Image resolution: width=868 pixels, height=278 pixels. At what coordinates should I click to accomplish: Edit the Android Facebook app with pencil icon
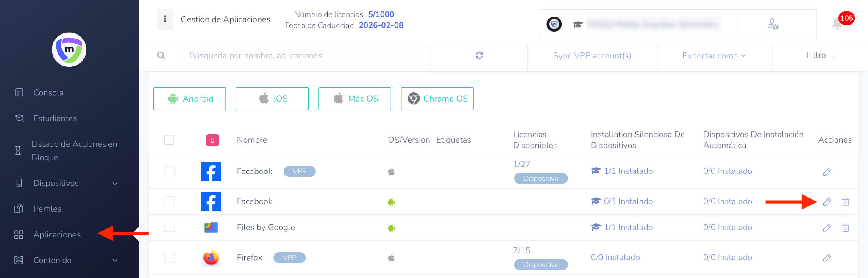pyautogui.click(x=827, y=202)
